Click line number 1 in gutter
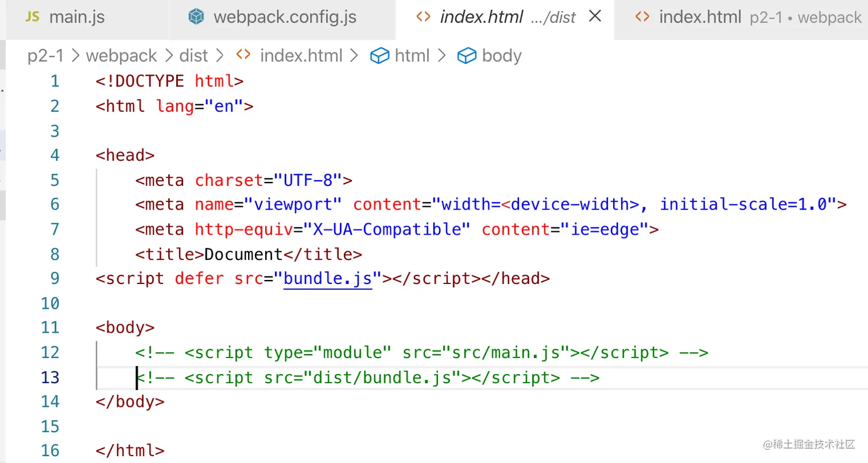The height and width of the screenshot is (463, 868). [55, 81]
